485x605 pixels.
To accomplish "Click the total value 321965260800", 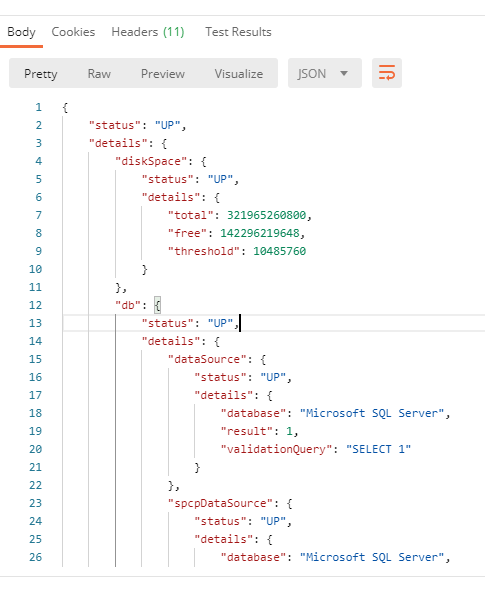I will point(266,215).
